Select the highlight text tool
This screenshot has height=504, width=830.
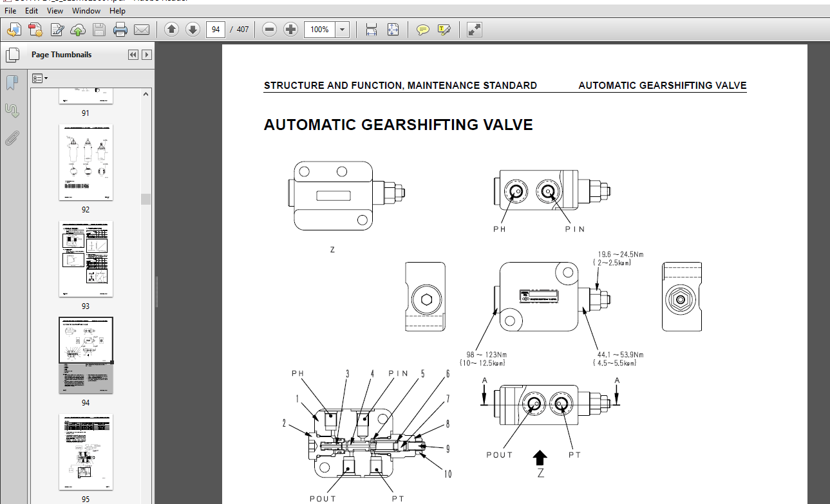pyautogui.click(x=444, y=30)
